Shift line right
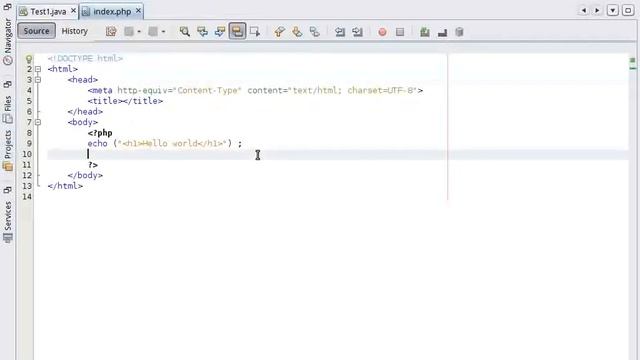 click(357, 31)
